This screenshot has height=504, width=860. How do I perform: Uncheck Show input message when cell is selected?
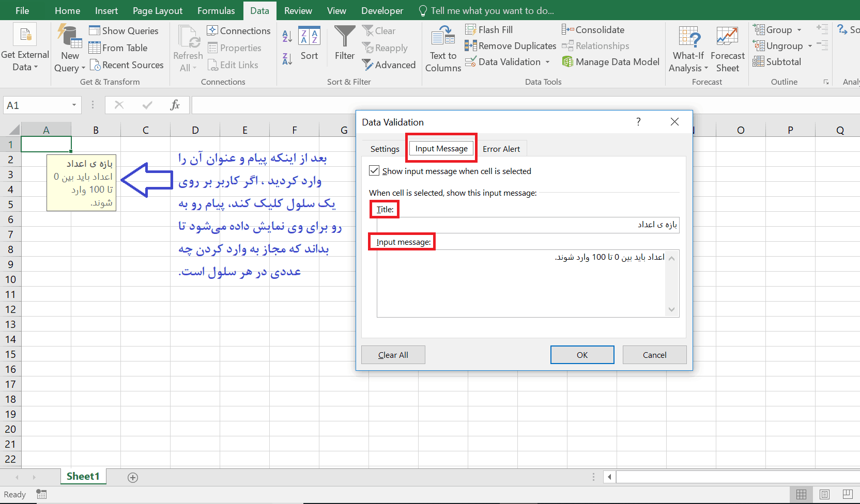point(374,170)
